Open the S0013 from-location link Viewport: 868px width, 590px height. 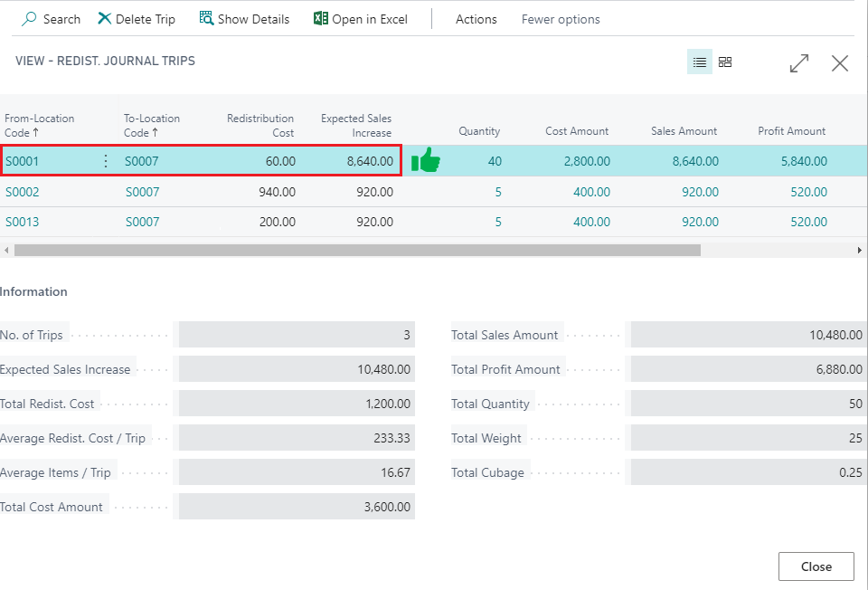[x=23, y=222]
